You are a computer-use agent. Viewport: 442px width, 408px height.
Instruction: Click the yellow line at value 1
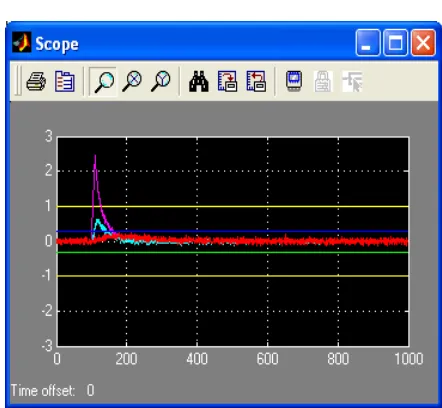(x=233, y=207)
